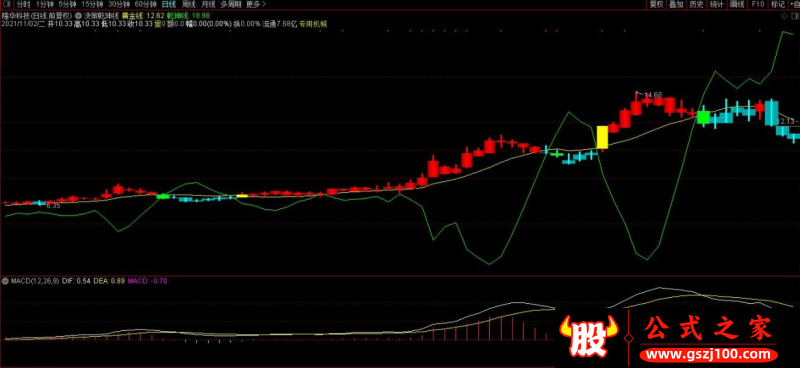This screenshot has width=800, height=368.
Task: Select the 60分钟 period tab
Action: pyautogui.click(x=145, y=4)
